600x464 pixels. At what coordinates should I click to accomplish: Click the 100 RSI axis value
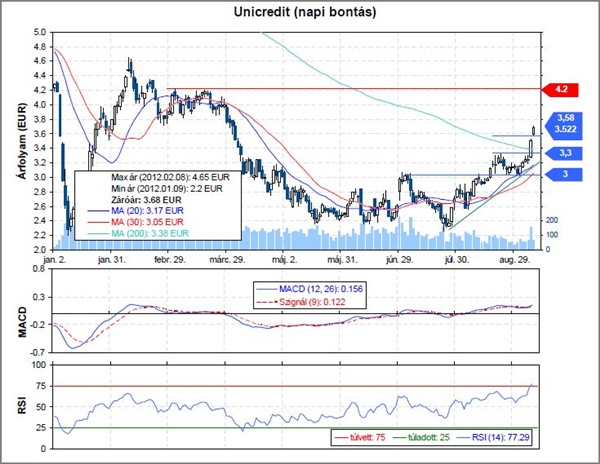(39, 365)
